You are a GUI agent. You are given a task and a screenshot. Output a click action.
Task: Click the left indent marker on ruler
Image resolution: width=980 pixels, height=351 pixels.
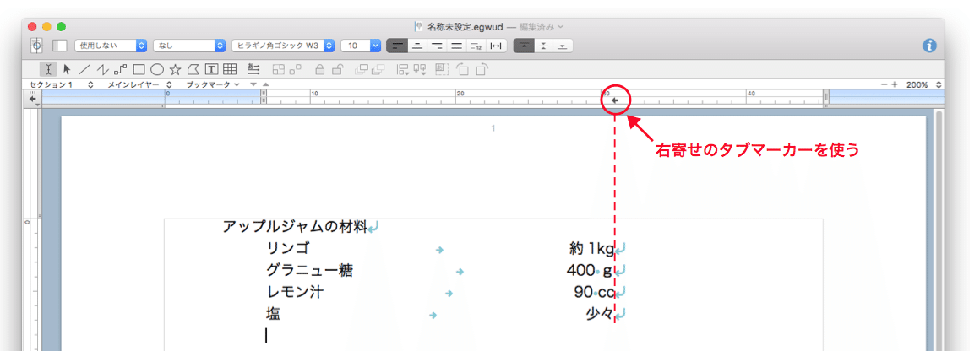pyautogui.click(x=263, y=97)
